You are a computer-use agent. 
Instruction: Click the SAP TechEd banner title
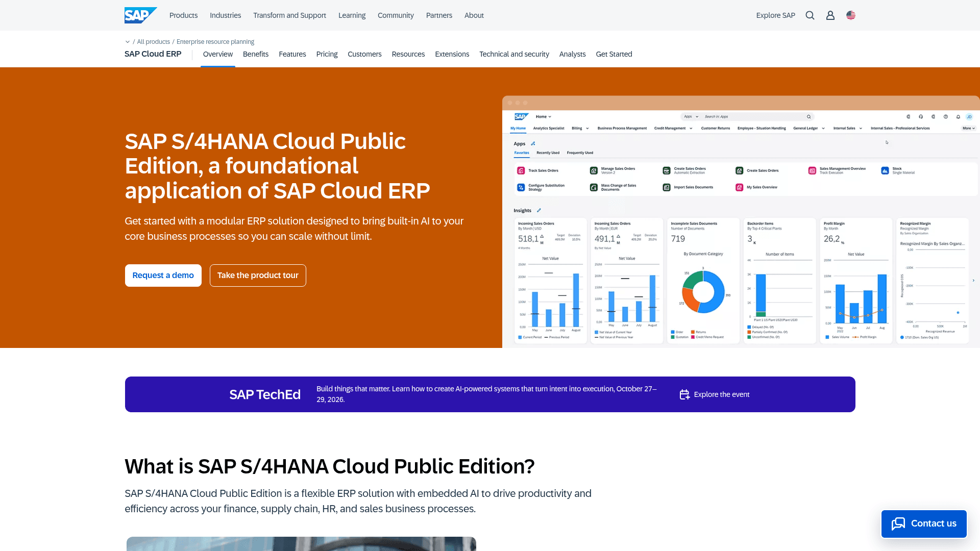click(x=265, y=394)
